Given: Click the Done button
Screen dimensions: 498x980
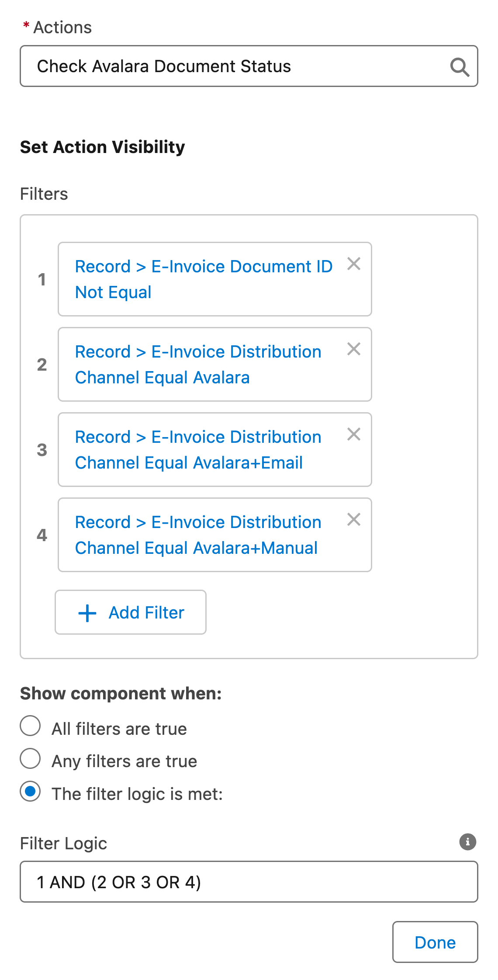Looking at the screenshot, I should 435,942.
